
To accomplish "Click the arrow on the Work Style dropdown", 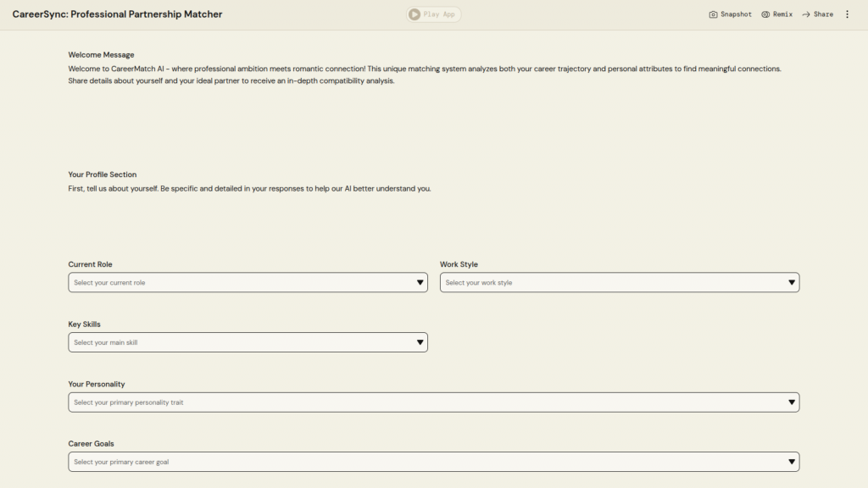I will pos(792,283).
